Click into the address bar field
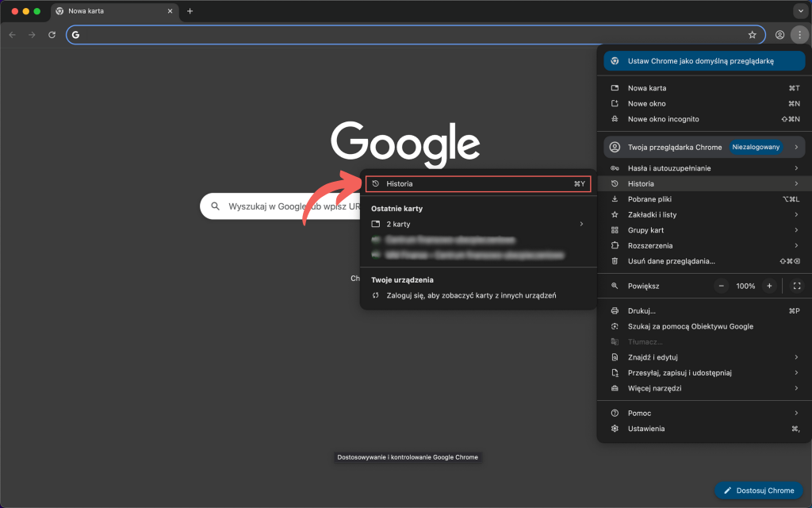 coord(412,35)
